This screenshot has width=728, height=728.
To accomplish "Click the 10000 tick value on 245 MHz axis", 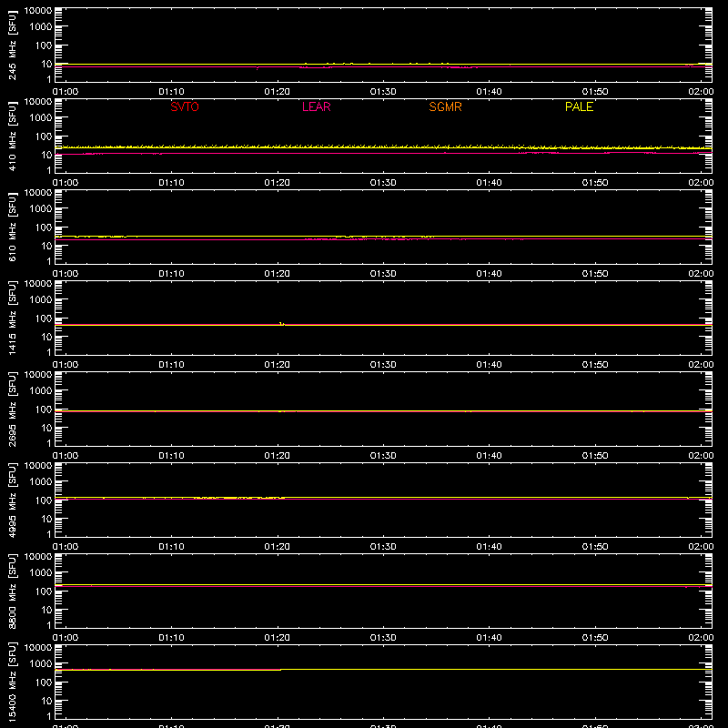I will click(38, 11).
